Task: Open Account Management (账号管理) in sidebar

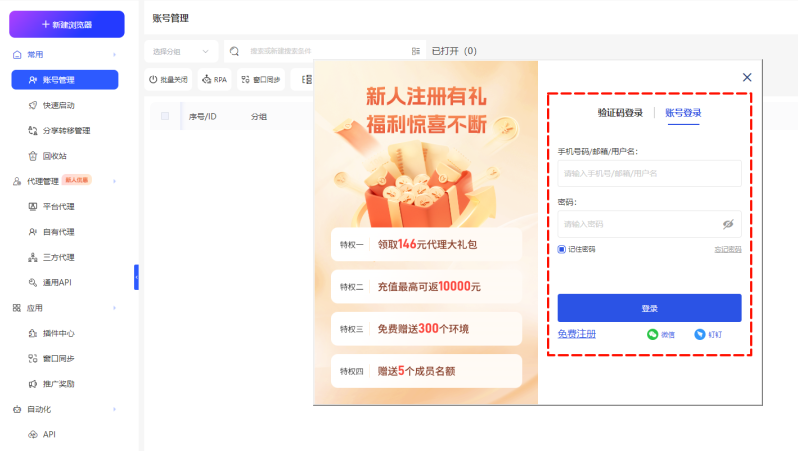Action: (x=65, y=80)
